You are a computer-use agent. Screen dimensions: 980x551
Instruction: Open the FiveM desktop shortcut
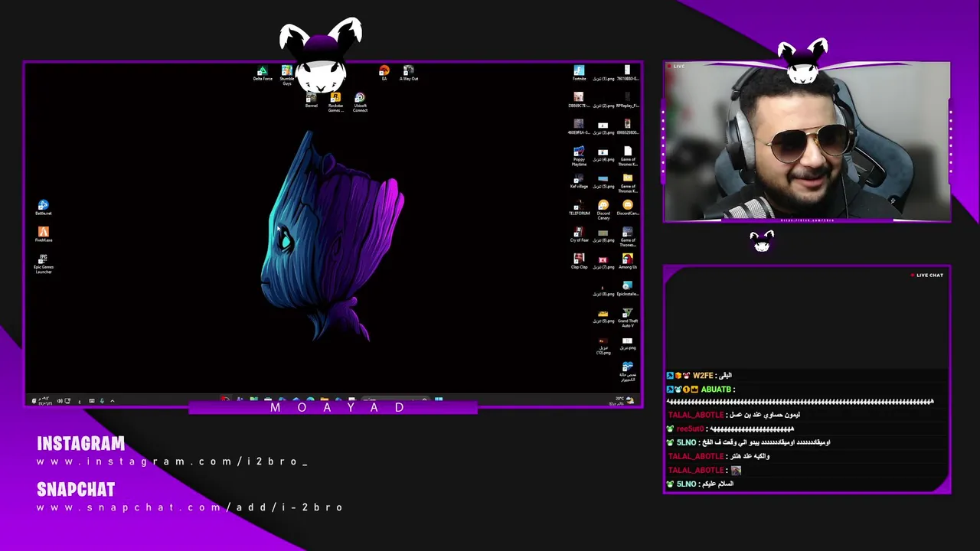click(x=43, y=235)
